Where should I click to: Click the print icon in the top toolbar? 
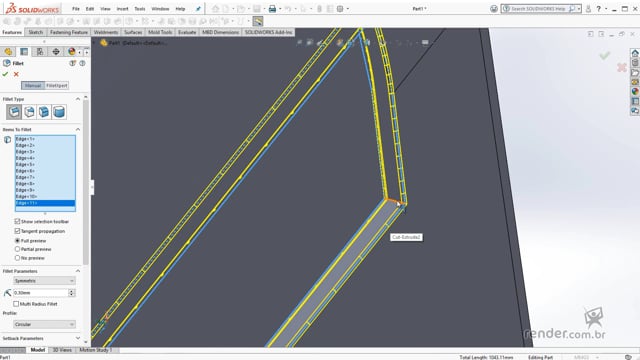[x=272, y=9]
